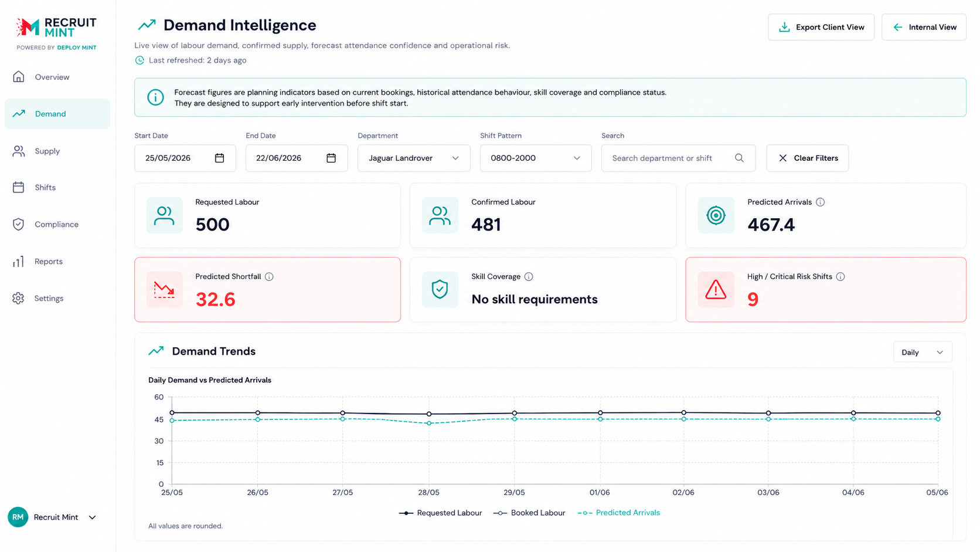980x552 pixels.
Task: Open Settings from the sidebar
Action: pyautogui.click(x=57, y=298)
